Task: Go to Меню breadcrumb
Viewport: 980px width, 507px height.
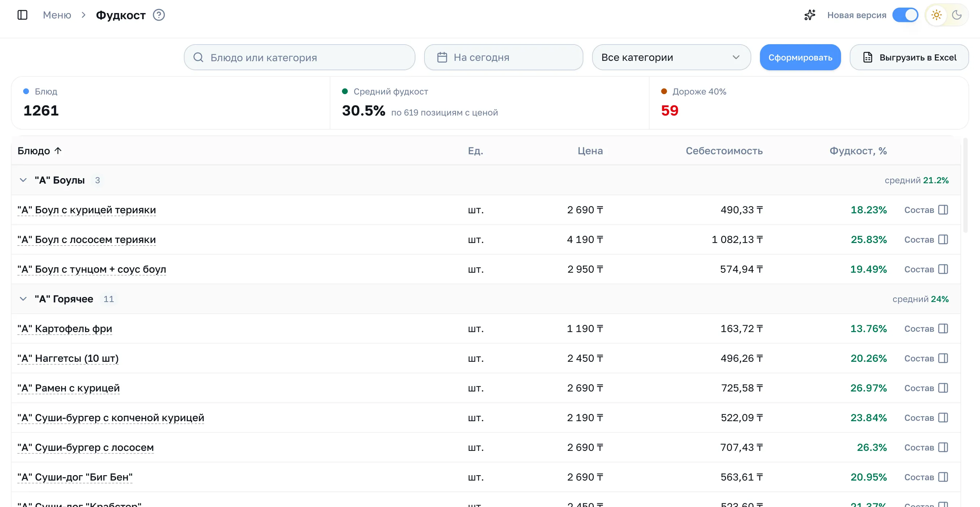Action: click(57, 15)
